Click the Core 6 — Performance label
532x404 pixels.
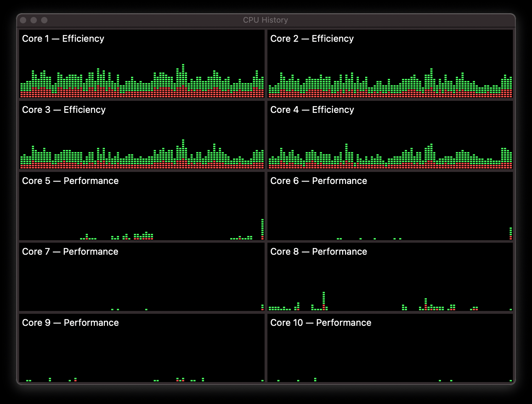pos(319,181)
